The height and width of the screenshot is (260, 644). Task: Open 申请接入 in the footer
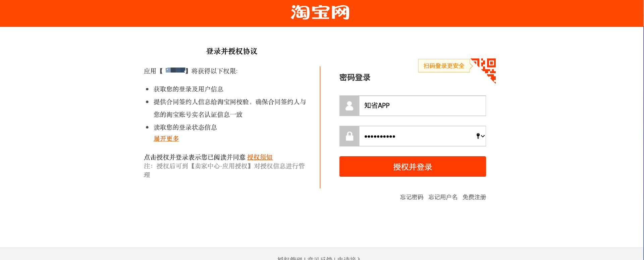(349, 258)
